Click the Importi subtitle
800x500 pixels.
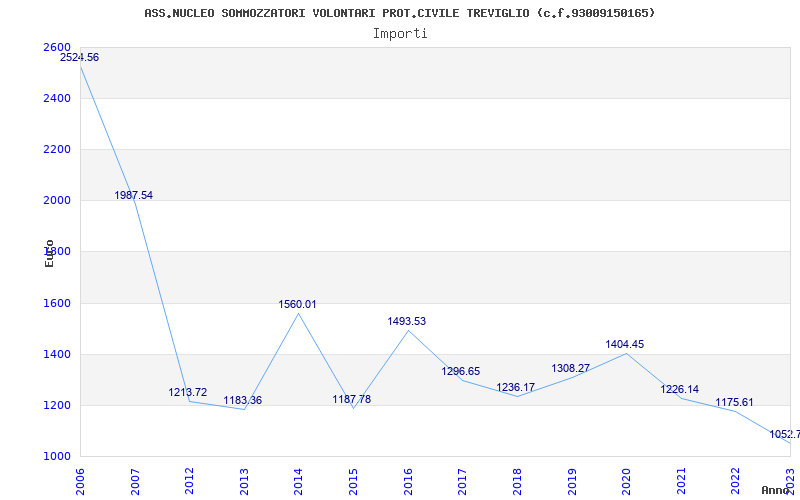tap(400, 33)
